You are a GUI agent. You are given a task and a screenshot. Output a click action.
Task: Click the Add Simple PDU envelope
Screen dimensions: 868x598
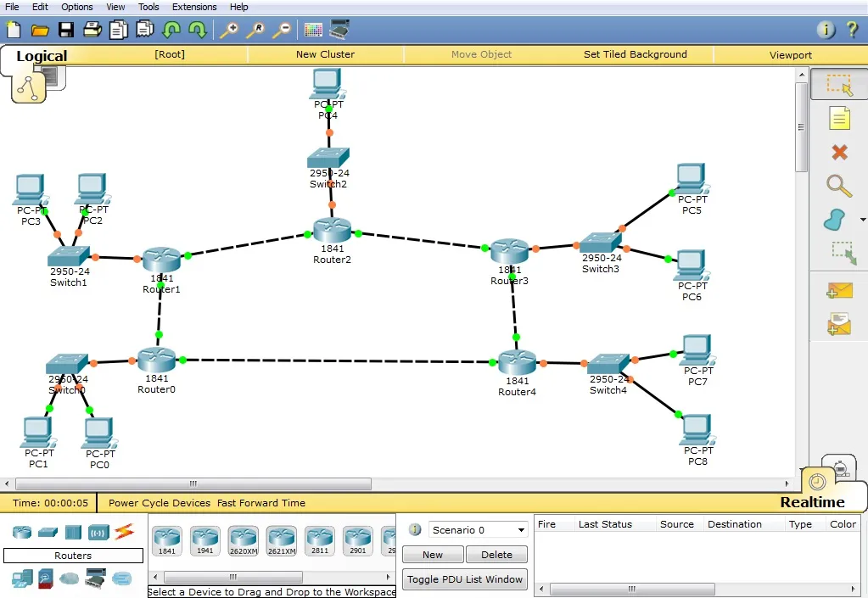click(x=839, y=291)
